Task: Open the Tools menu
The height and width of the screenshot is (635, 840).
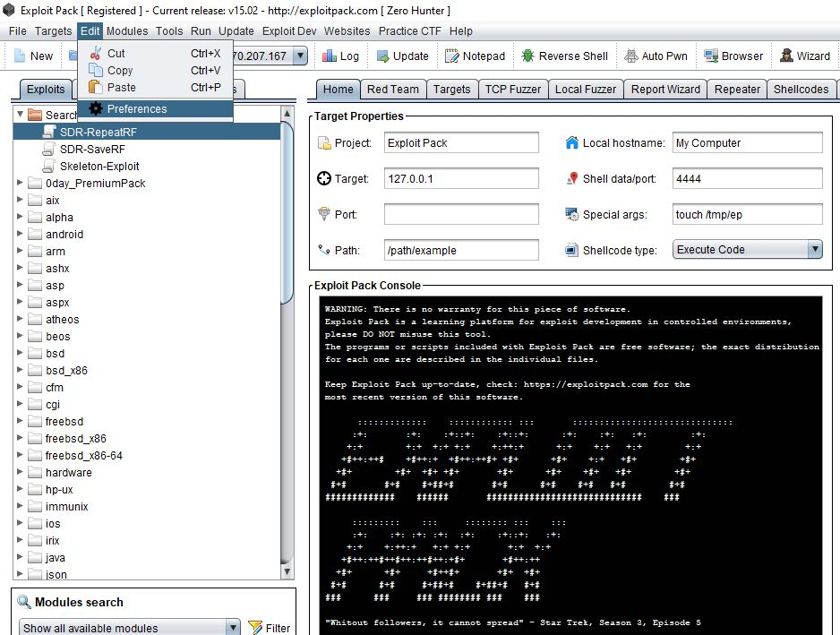Action: [x=169, y=31]
